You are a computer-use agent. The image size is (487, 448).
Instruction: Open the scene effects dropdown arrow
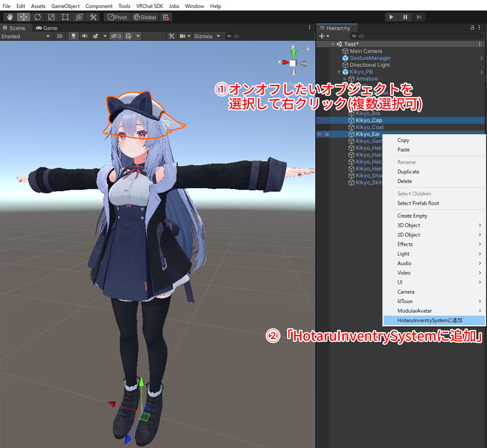(105, 36)
